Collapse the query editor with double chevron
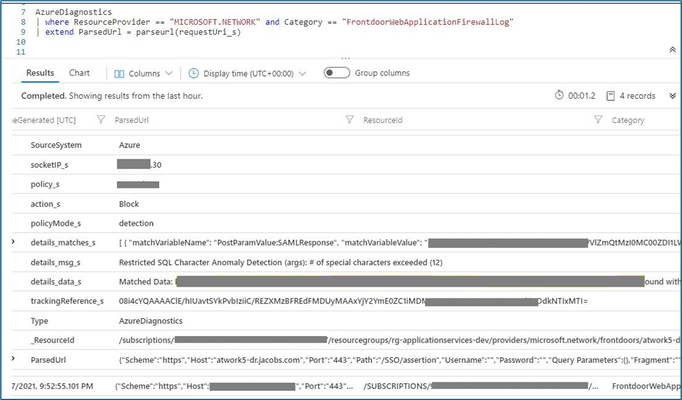This screenshot has width=682, height=400. click(672, 50)
